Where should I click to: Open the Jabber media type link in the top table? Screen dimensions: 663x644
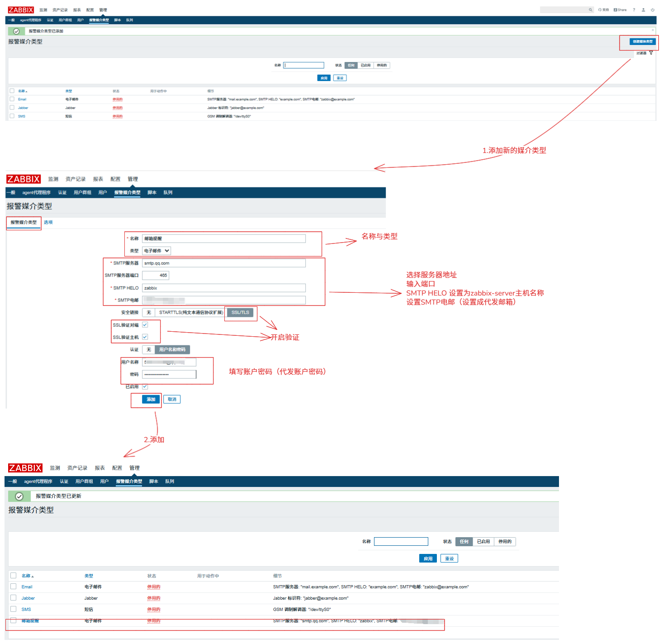pyautogui.click(x=23, y=108)
